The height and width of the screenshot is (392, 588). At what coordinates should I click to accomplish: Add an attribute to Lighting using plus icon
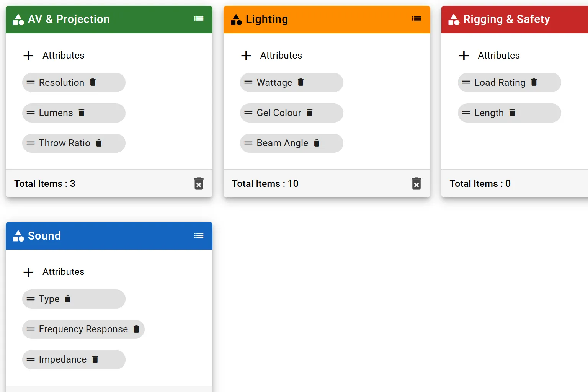coord(246,55)
